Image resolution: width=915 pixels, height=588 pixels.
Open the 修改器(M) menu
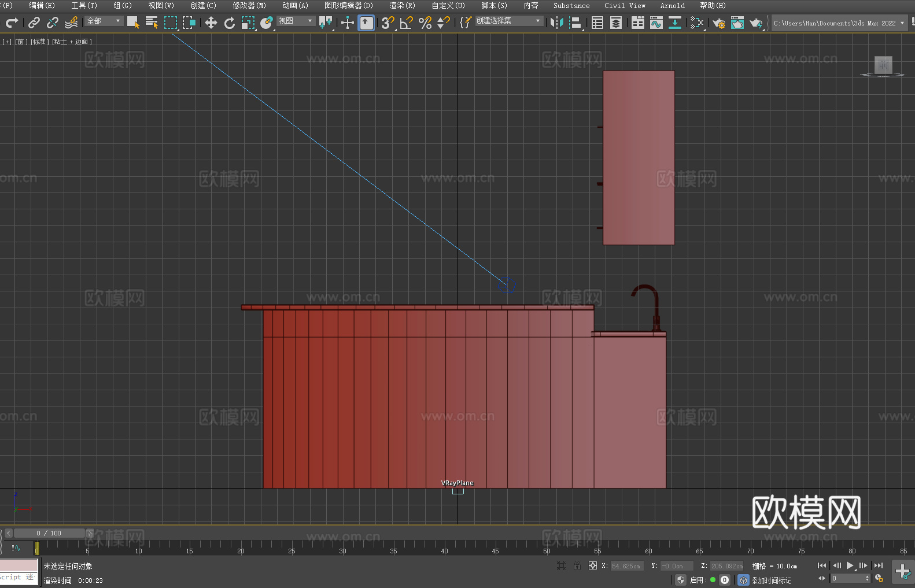pyautogui.click(x=249, y=5)
